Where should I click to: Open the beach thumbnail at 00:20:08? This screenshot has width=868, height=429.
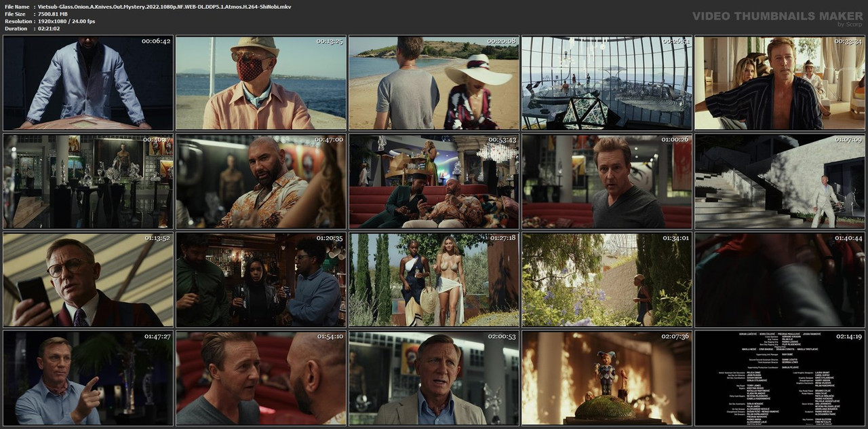434,83
